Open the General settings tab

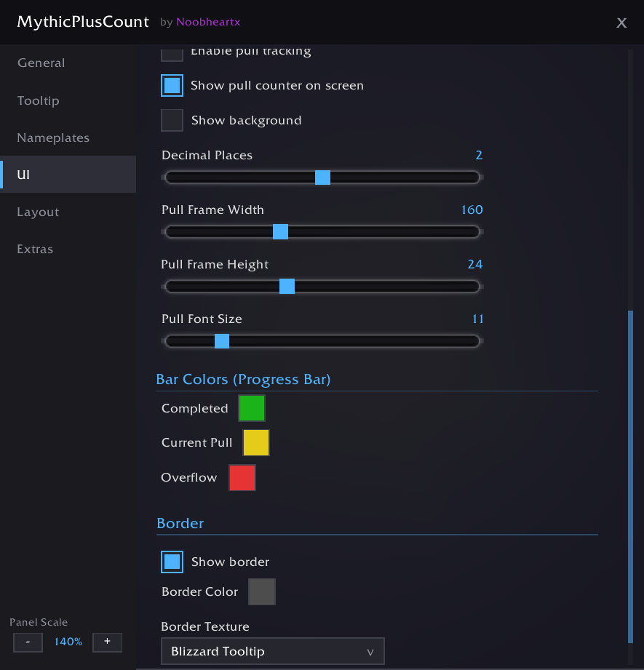pyautogui.click(x=41, y=63)
